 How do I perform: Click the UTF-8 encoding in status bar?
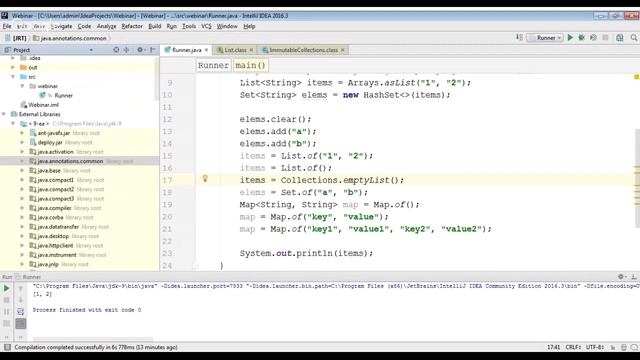coord(595,347)
